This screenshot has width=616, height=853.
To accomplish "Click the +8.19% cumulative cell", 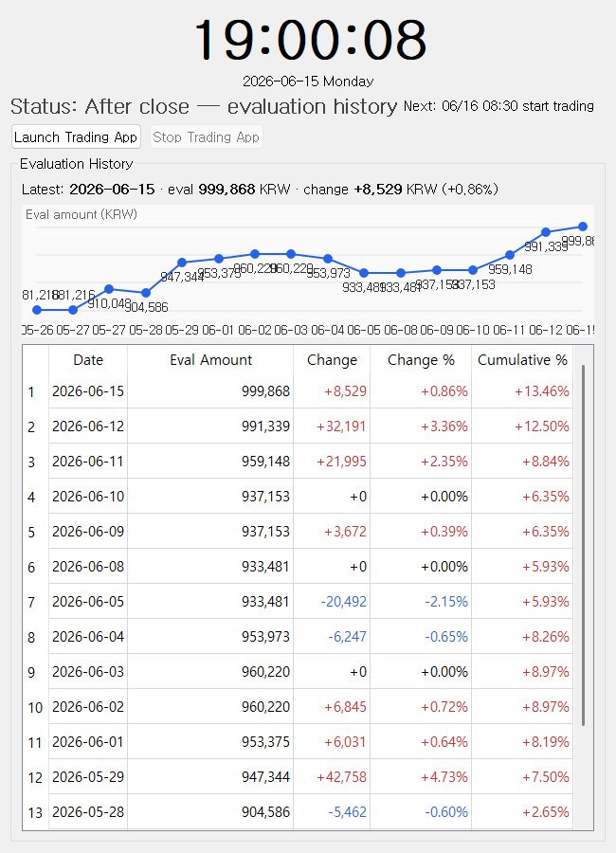I will point(522,741).
